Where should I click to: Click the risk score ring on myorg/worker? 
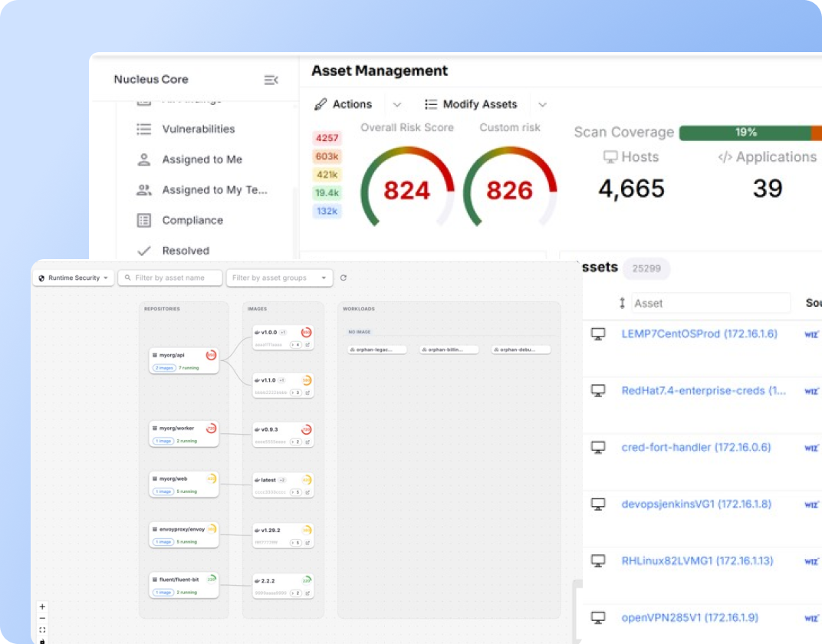(x=211, y=429)
